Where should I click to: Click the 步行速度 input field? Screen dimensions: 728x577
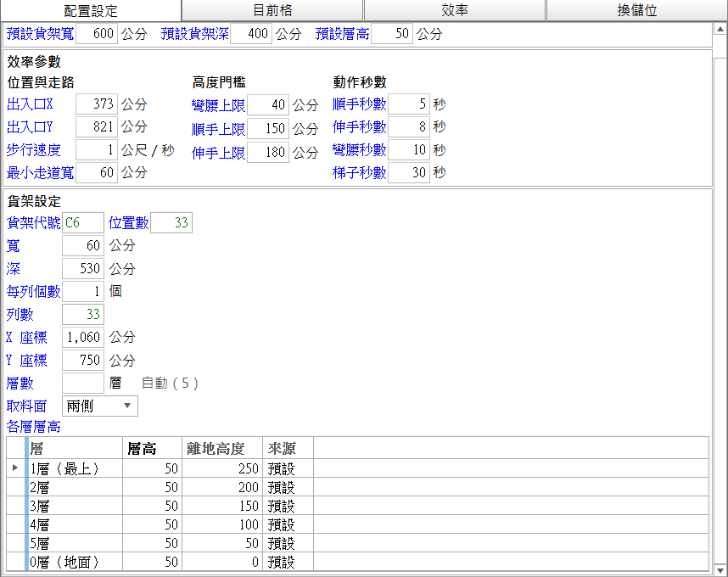click(x=97, y=150)
